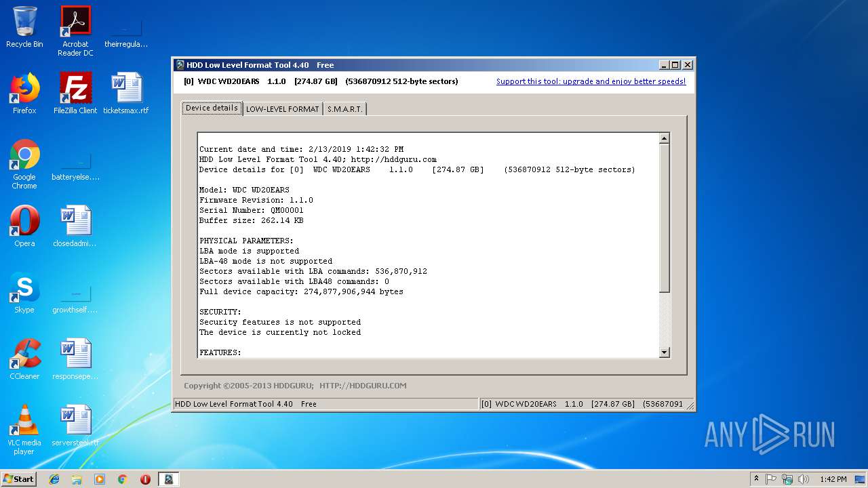Open FileZilla Client shortcut

click(x=75, y=94)
